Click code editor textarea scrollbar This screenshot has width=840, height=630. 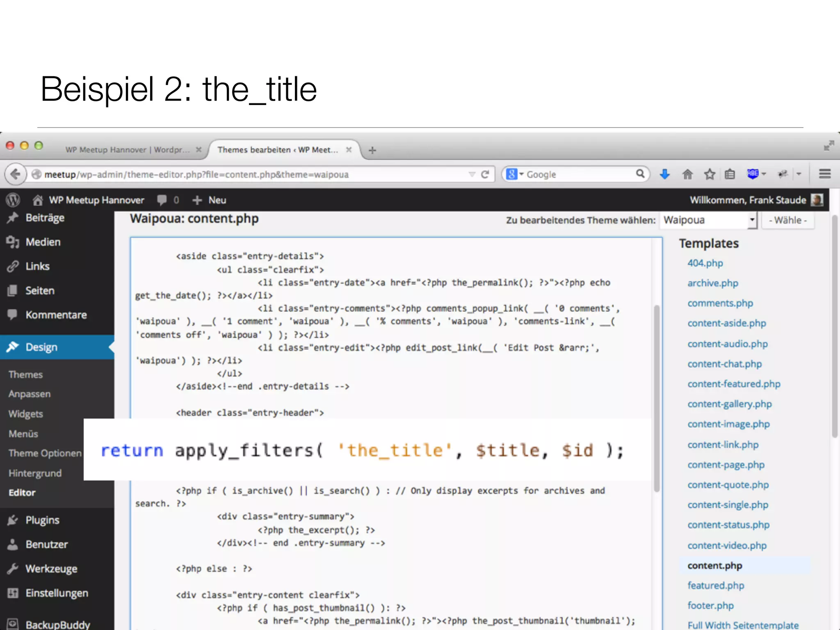(x=657, y=398)
